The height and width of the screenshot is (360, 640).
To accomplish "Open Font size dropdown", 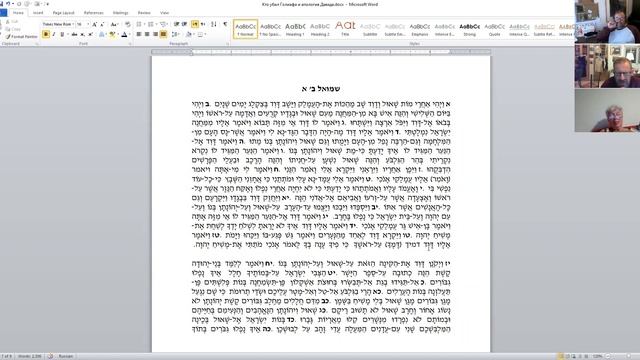I will tap(89, 24).
